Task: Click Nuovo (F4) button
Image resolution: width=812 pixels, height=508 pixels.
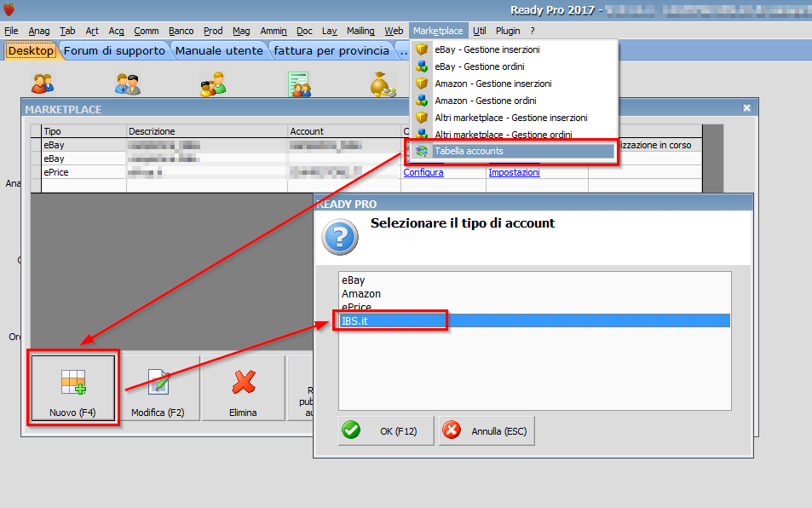Action: click(x=73, y=388)
